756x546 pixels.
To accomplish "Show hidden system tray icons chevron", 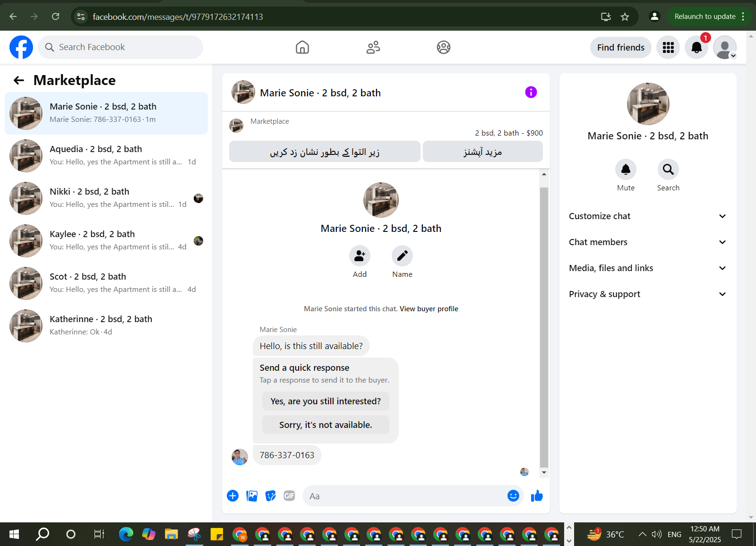I will click(x=642, y=534).
